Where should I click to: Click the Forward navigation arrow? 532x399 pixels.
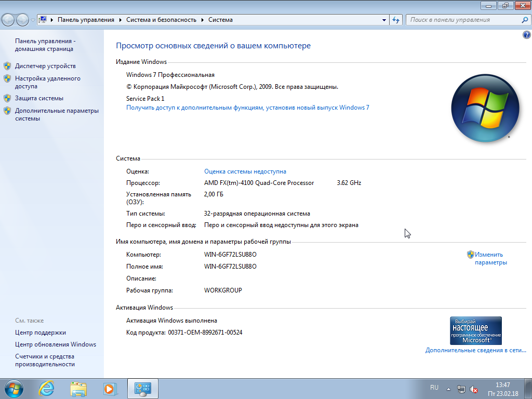click(x=22, y=20)
